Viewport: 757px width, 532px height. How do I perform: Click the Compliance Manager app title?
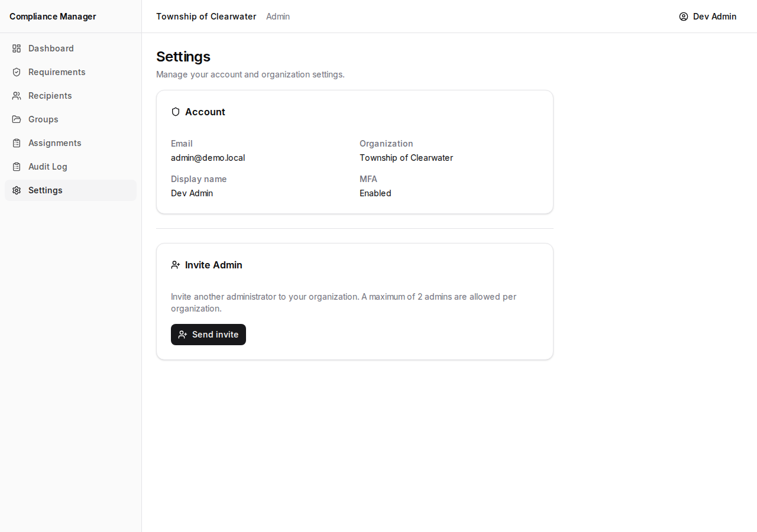(53, 17)
